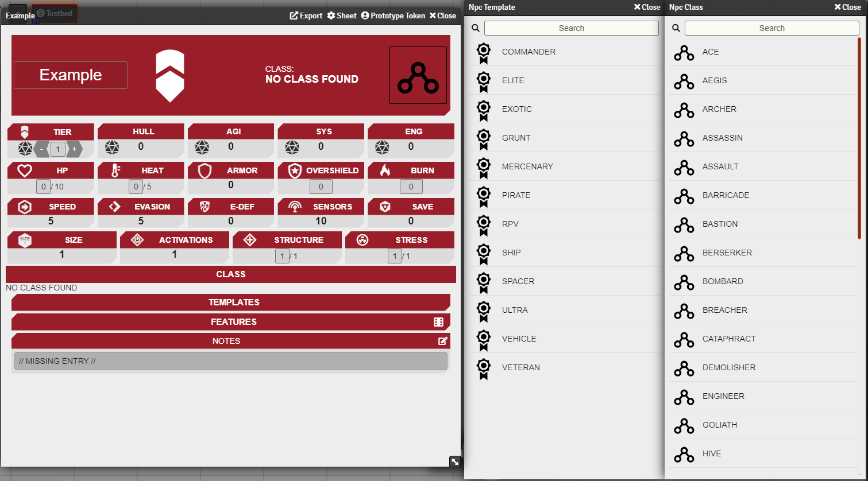The image size is (868, 481).
Task: Click the SPEED arrow hexagon icon
Action: tap(25, 207)
